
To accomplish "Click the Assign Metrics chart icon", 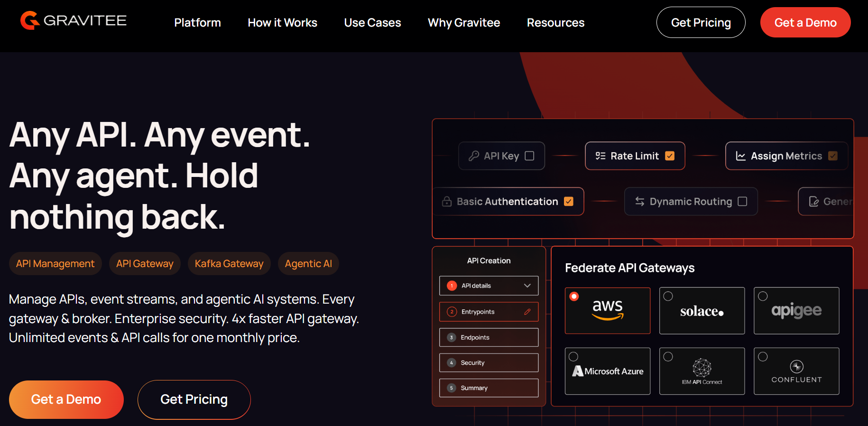I will pyautogui.click(x=740, y=156).
